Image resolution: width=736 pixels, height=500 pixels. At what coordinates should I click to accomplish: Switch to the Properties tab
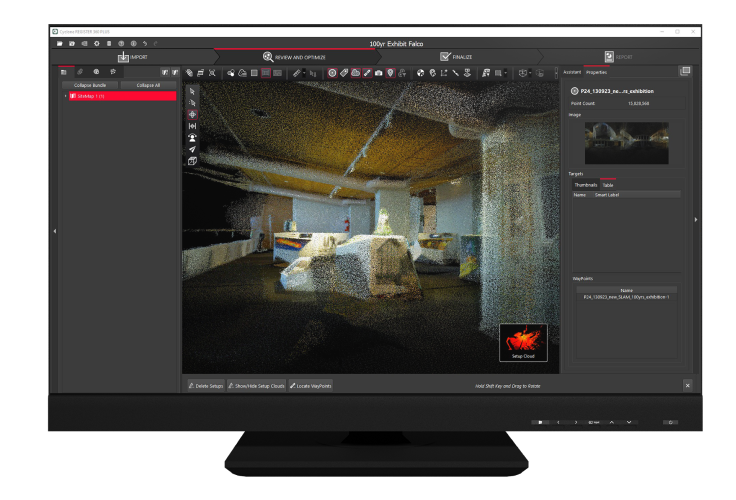[x=596, y=72]
